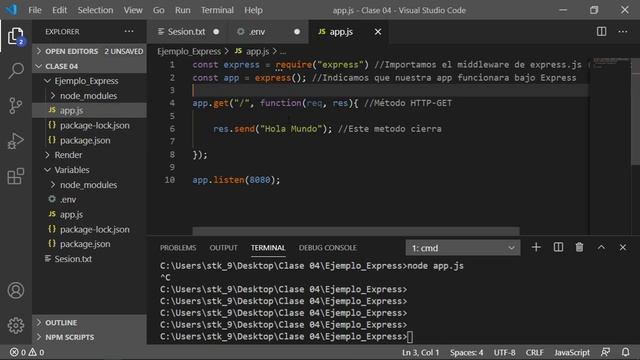
Task: Open the terminal selector dropdown 1: cmd
Action: point(463,248)
